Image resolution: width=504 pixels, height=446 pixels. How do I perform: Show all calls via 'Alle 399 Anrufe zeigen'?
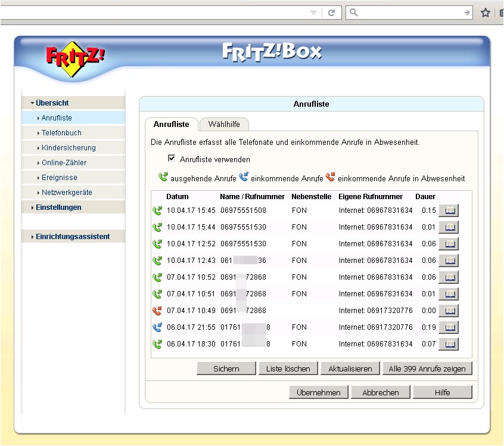point(427,368)
